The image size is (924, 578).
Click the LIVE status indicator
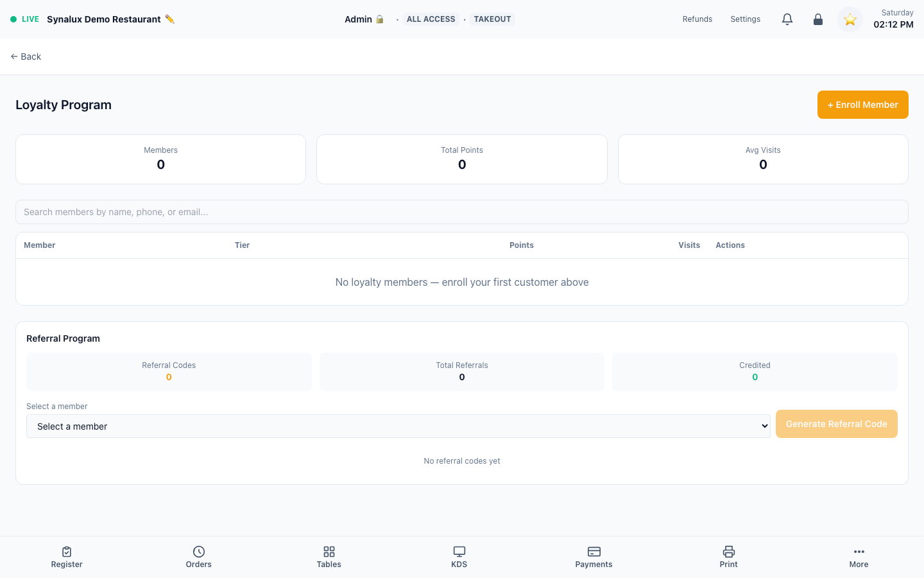[x=25, y=19]
